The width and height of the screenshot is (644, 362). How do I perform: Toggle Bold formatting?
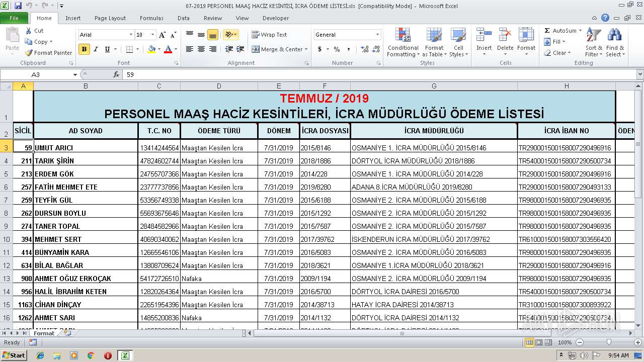coord(84,49)
